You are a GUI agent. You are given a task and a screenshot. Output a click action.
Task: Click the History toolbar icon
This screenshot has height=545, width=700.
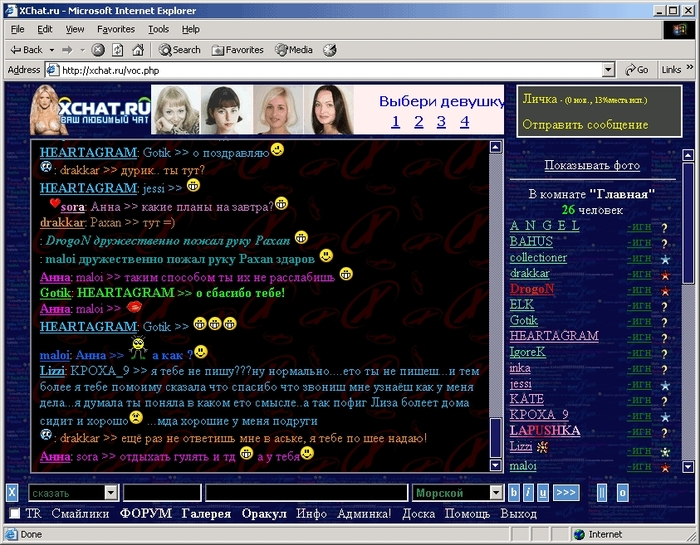point(329,50)
